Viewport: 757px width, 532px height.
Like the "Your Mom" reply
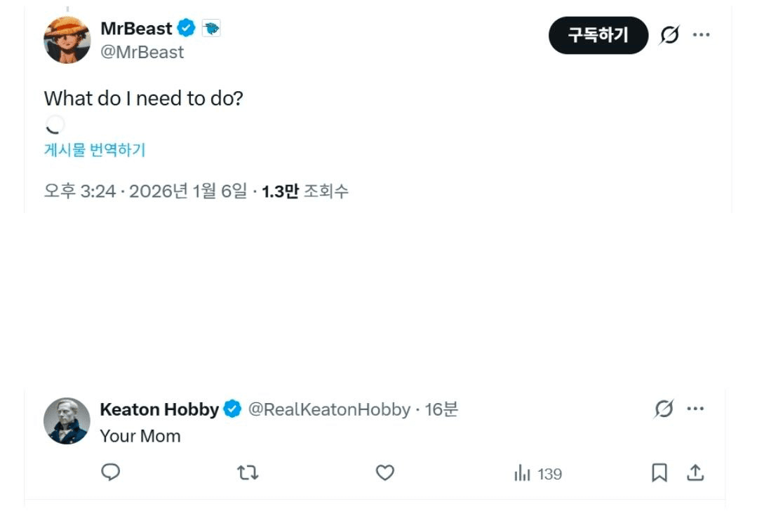click(385, 473)
